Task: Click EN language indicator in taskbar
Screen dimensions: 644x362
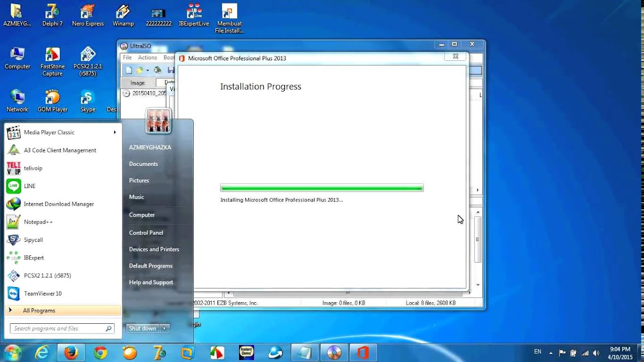Action: point(537,351)
